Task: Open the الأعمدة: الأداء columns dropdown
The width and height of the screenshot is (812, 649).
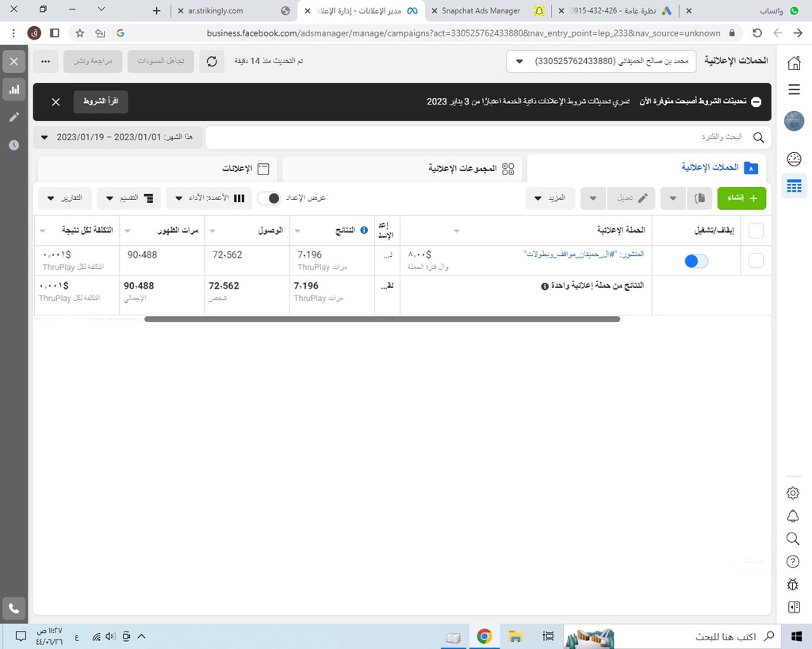Action: [209, 198]
